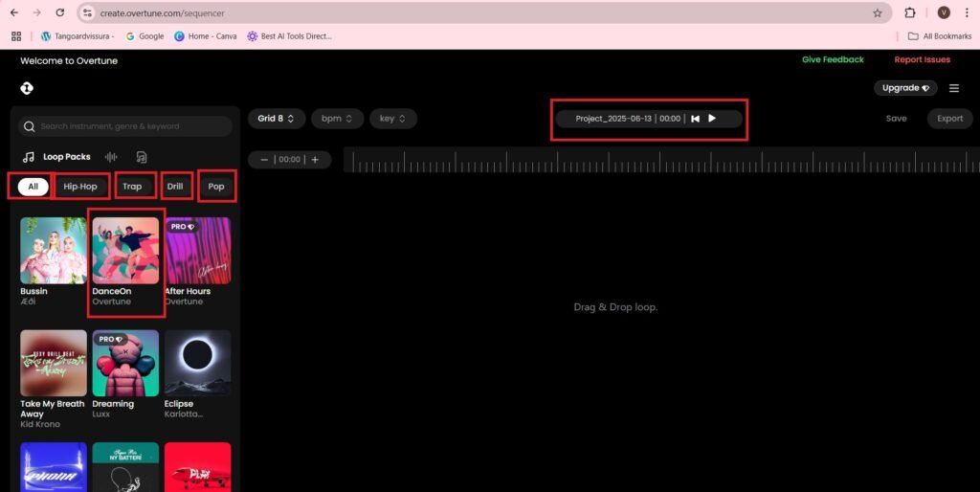Click the search instrument input field
The image size is (980, 492).
125,126
